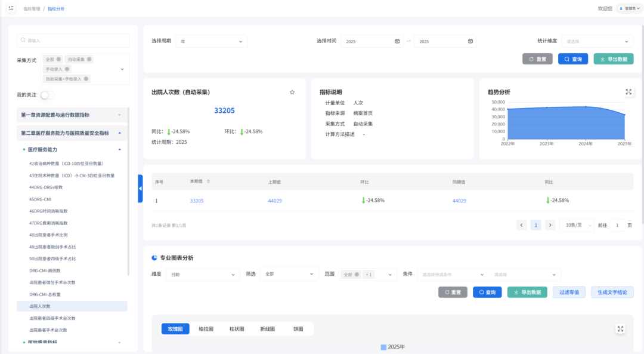This screenshot has height=354, width=644.
Task: Open the 统计维度 dropdown
Action: 597,41
